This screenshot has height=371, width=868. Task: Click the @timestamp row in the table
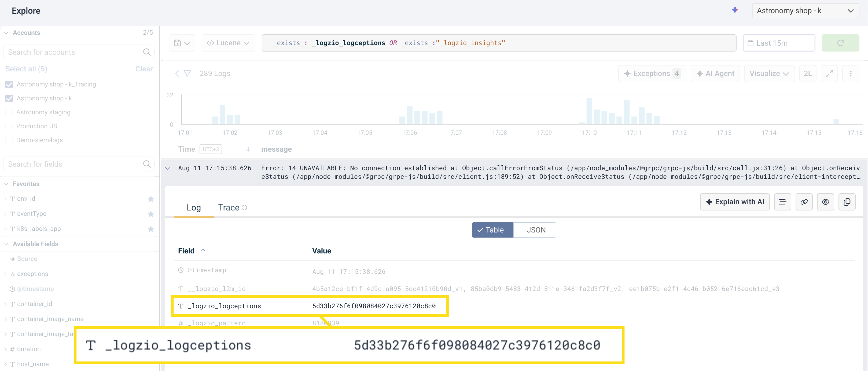coord(514,271)
